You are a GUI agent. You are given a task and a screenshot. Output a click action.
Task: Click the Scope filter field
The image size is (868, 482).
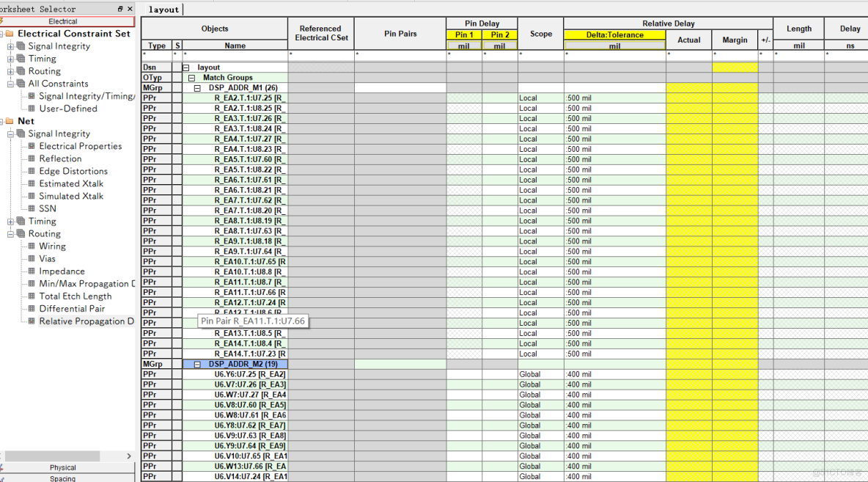[541, 55]
